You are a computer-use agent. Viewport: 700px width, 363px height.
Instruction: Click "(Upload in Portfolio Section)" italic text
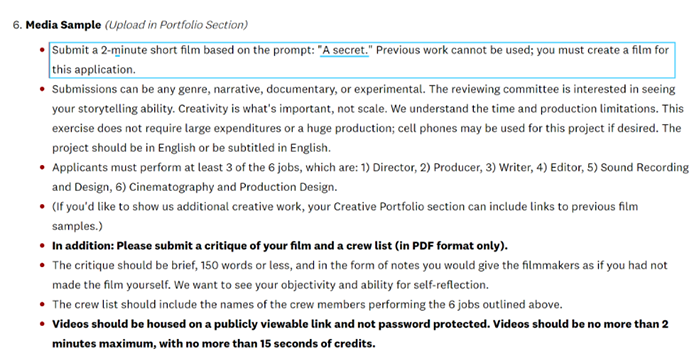tap(176, 25)
